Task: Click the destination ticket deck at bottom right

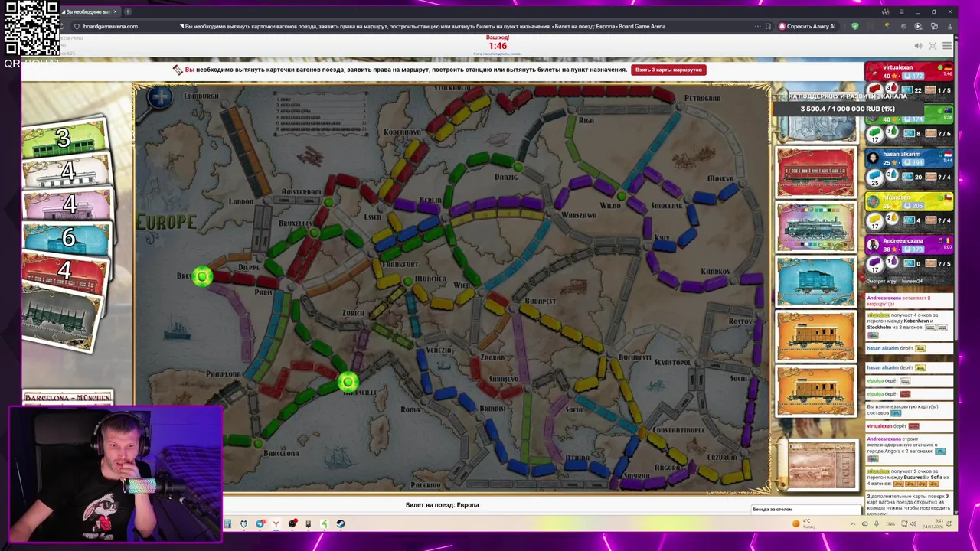Action: [822, 465]
